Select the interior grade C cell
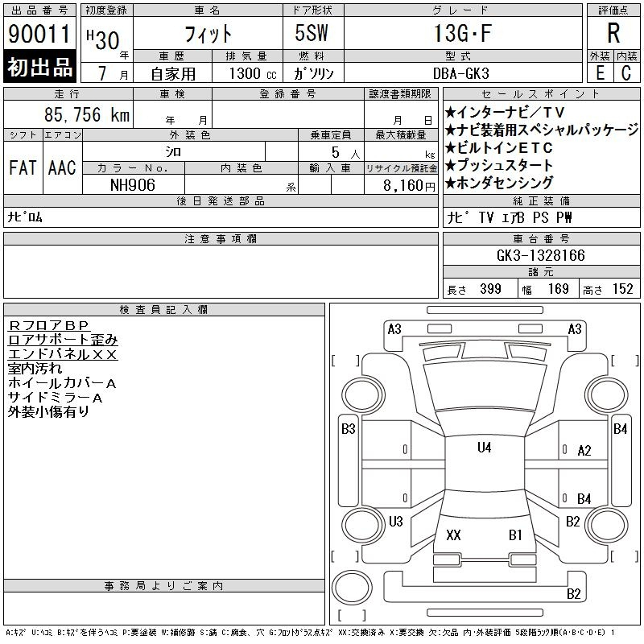Viewport: 644px width, 644px height. pyautogui.click(x=626, y=72)
